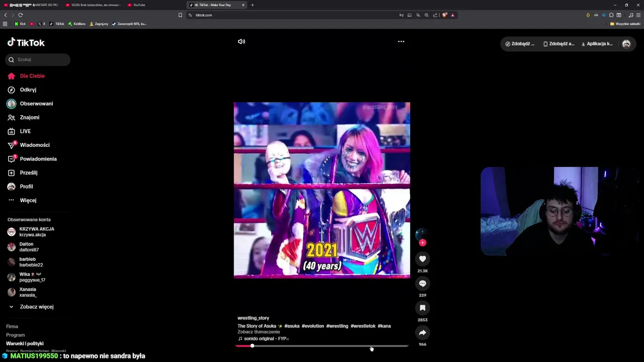Viewport: 644px width, 362px height.
Task: Open browser extensions puzzle icon
Action: pos(611,15)
